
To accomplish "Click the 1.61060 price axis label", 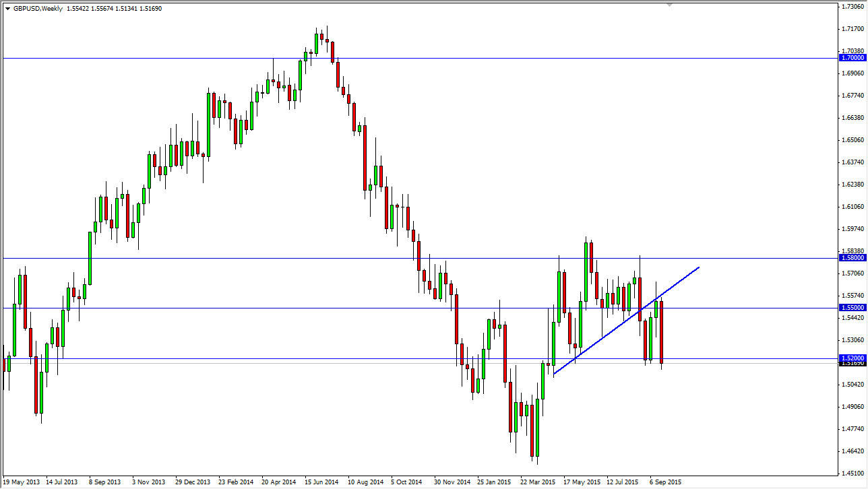I will [x=853, y=207].
